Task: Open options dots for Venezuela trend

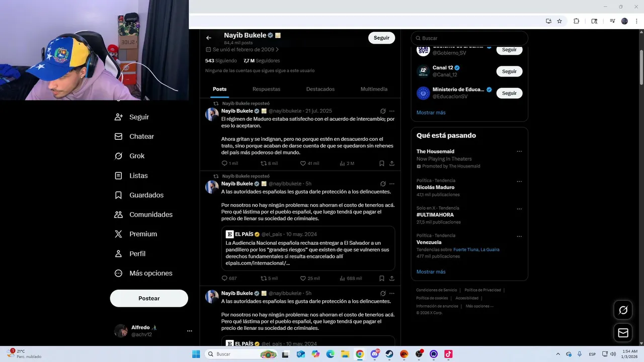Action: pyautogui.click(x=519, y=236)
